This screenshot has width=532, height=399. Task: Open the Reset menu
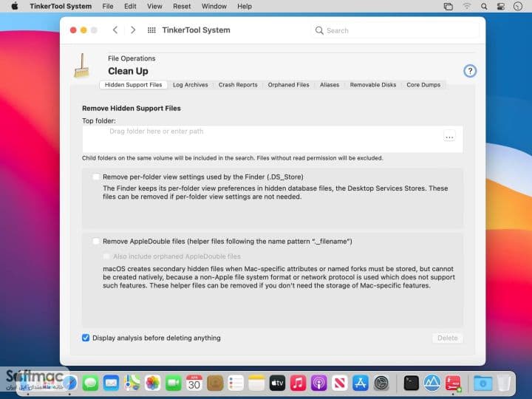click(x=182, y=7)
